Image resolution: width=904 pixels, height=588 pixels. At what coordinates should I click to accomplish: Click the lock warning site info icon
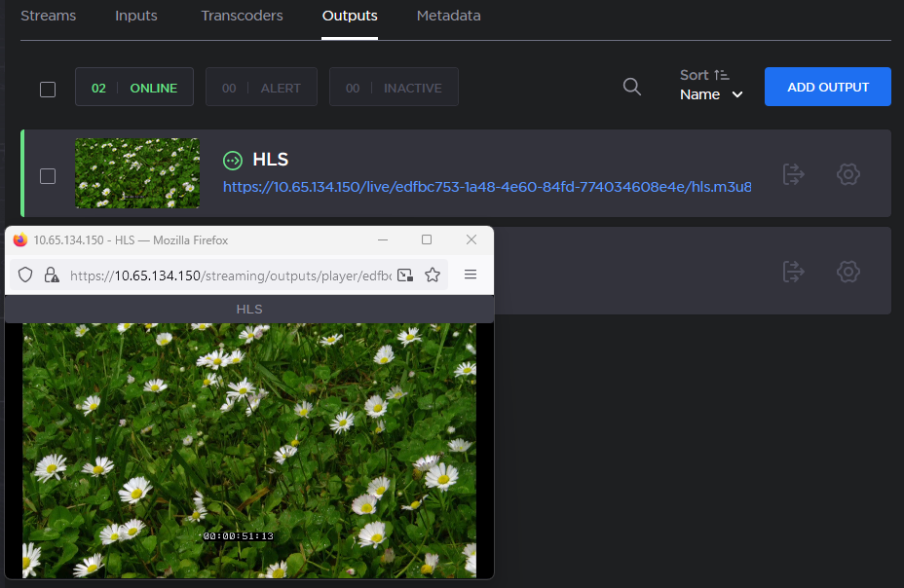pos(52,276)
